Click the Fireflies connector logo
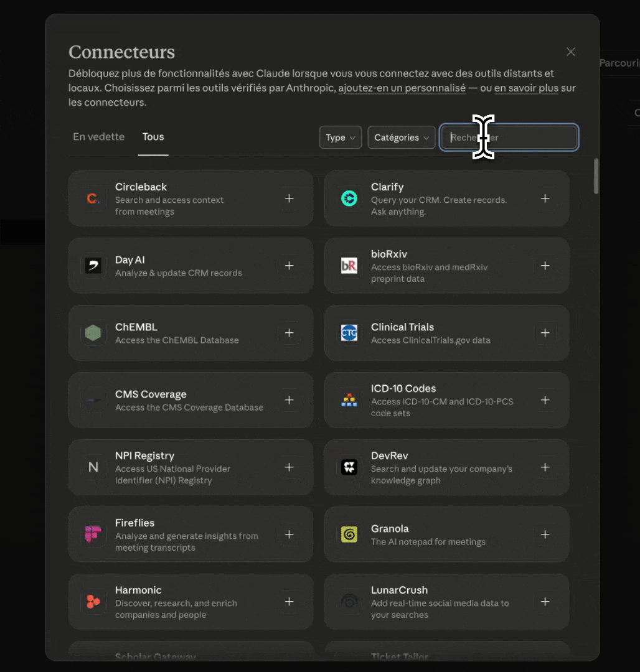640x672 pixels. tap(93, 534)
